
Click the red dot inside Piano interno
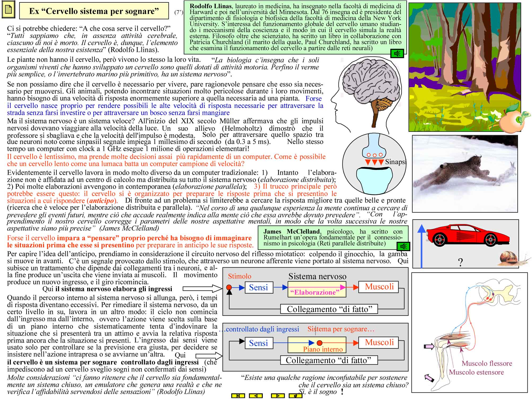click(319, 343)
